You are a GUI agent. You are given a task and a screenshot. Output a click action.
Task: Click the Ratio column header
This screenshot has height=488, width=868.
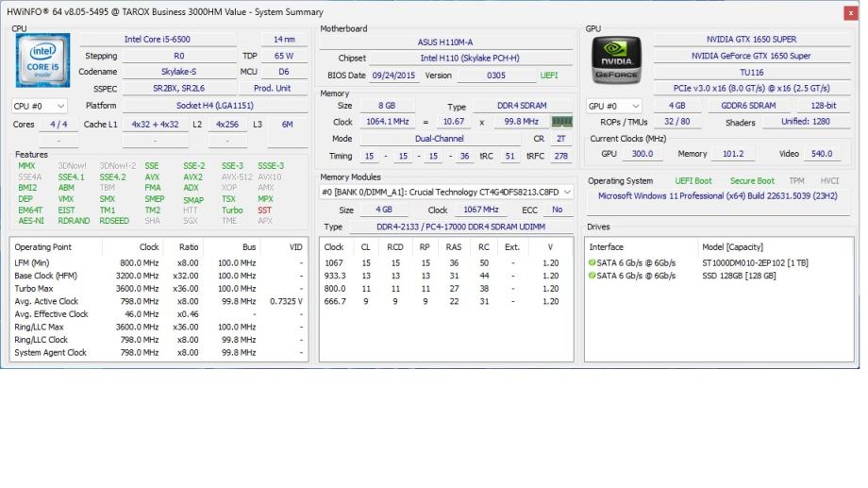tap(182, 247)
